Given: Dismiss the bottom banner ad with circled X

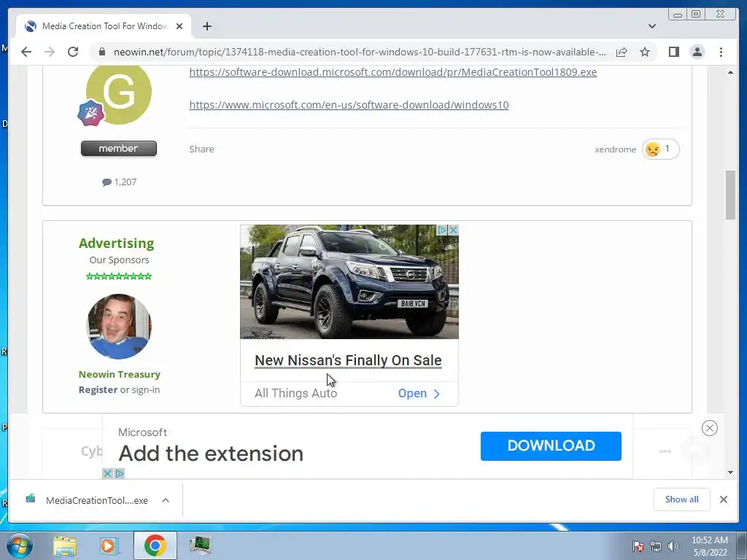Looking at the screenshot, I should coord(709,428).
